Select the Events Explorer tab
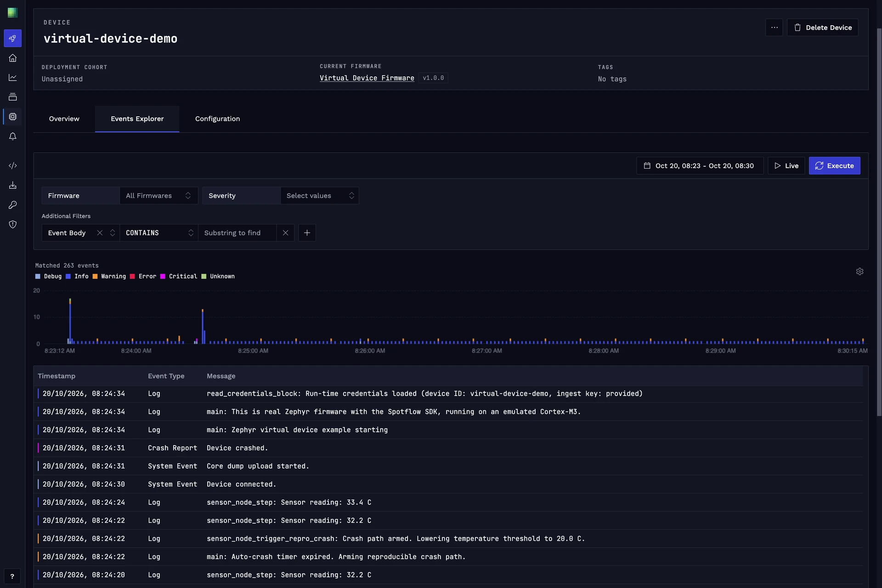The image size is (882, 588). coord(137,119)
